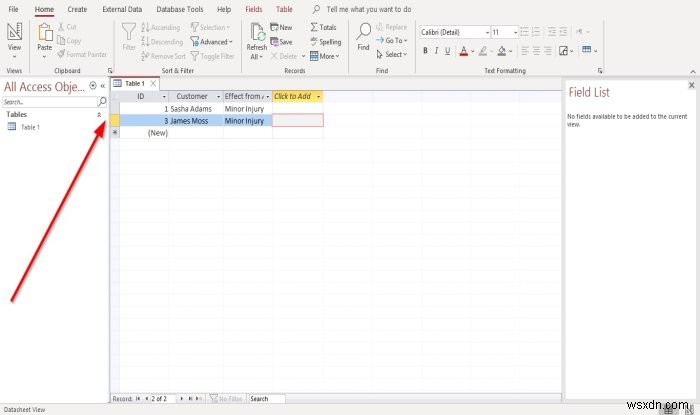Open the Click to Add column dropdown

(318, 97)
